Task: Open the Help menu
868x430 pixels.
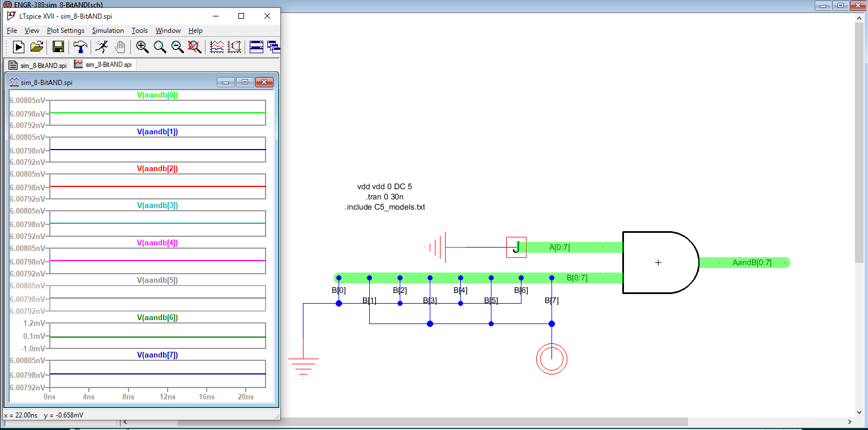Action: (x=196, y=31)
